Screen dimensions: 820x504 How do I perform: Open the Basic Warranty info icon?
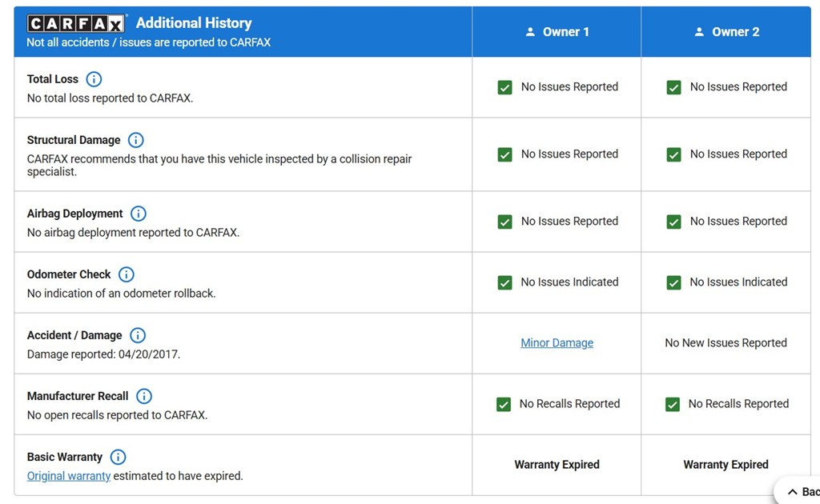click(x=118, y=457)
